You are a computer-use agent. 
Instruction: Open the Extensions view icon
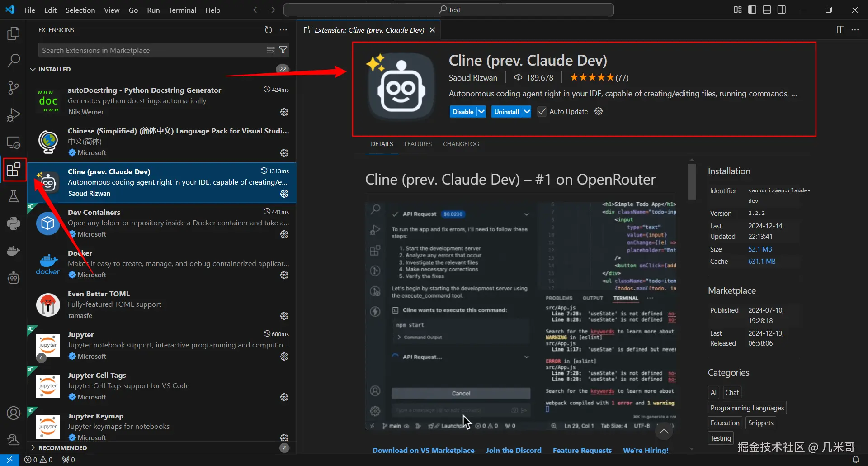[14, 170]
